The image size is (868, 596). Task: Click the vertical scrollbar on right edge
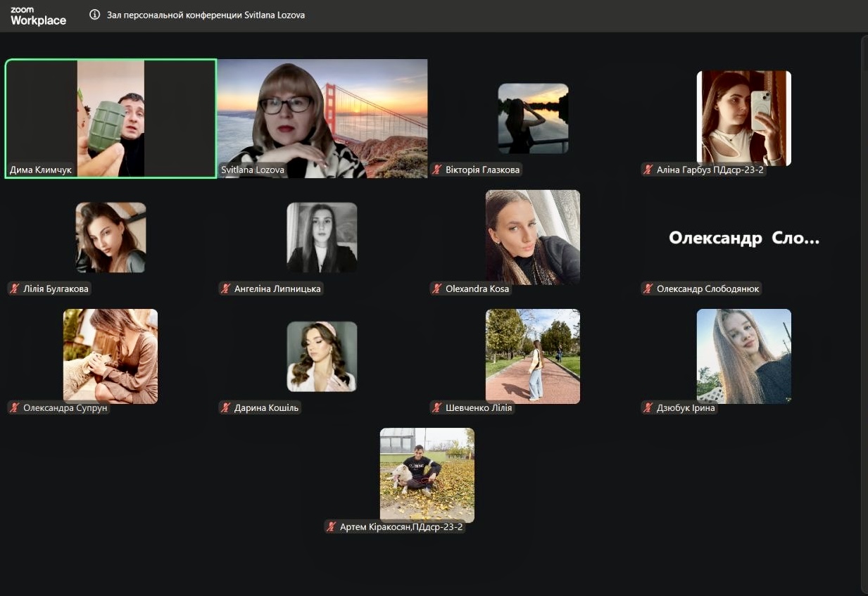[864, 310]
